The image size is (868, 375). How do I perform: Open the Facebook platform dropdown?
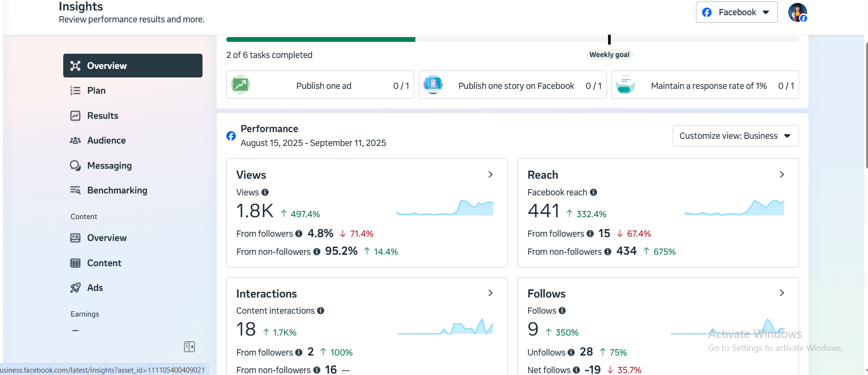coord(736,12)
